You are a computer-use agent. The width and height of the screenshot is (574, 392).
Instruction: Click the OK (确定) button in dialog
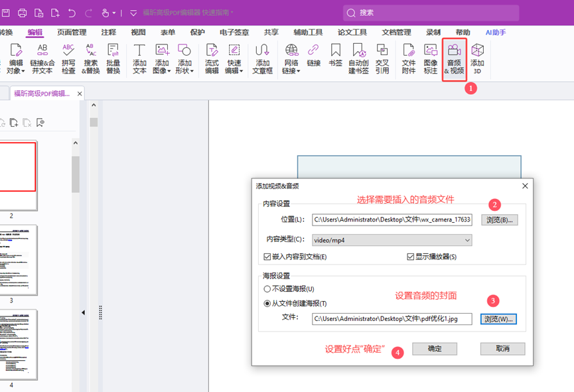pyautogui.click(x=435, y=349)
